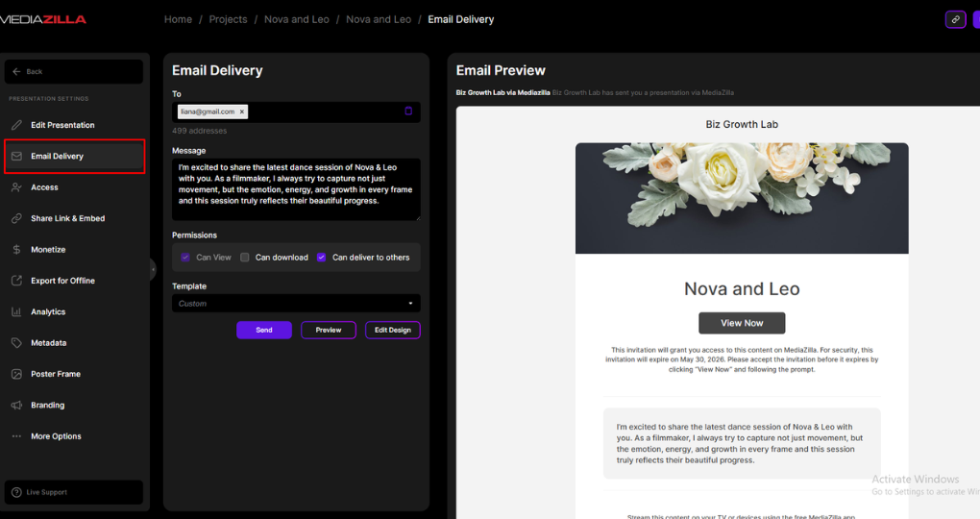The image size is (980, 519).
Task: Click the More Options ellipsis icon
Action: [x=17, y=436]
